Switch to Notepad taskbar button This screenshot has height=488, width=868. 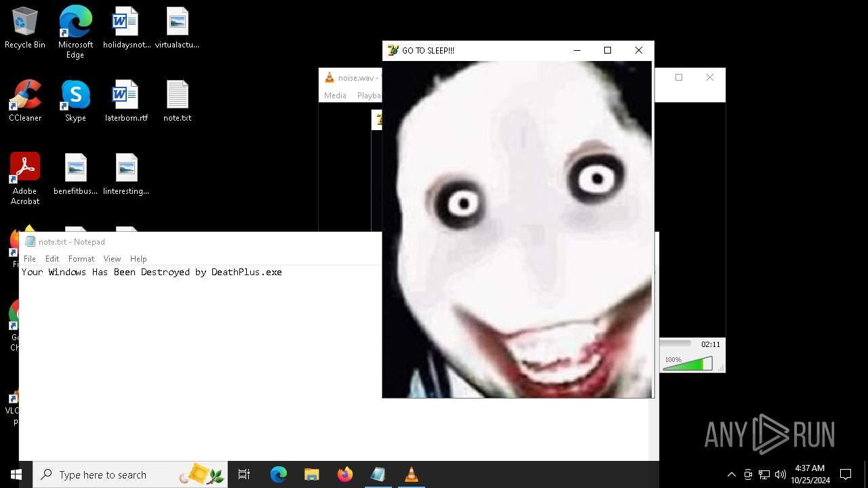[x=378, y=474]
